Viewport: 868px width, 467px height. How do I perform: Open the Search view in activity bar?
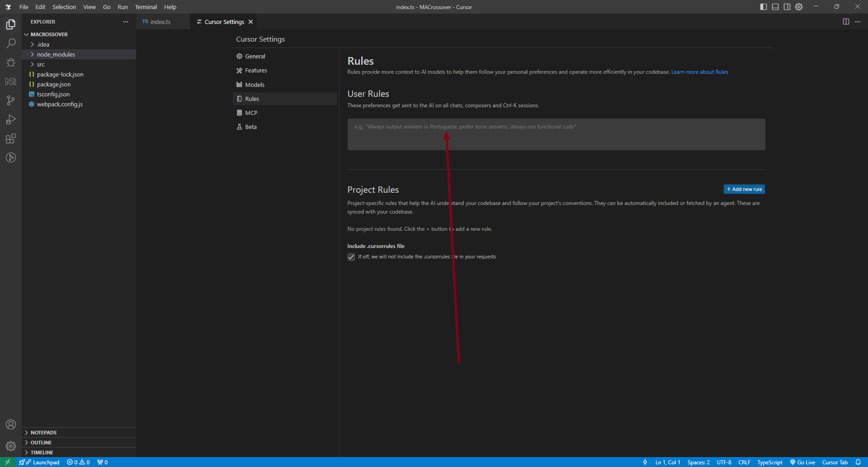pos(11,43)
